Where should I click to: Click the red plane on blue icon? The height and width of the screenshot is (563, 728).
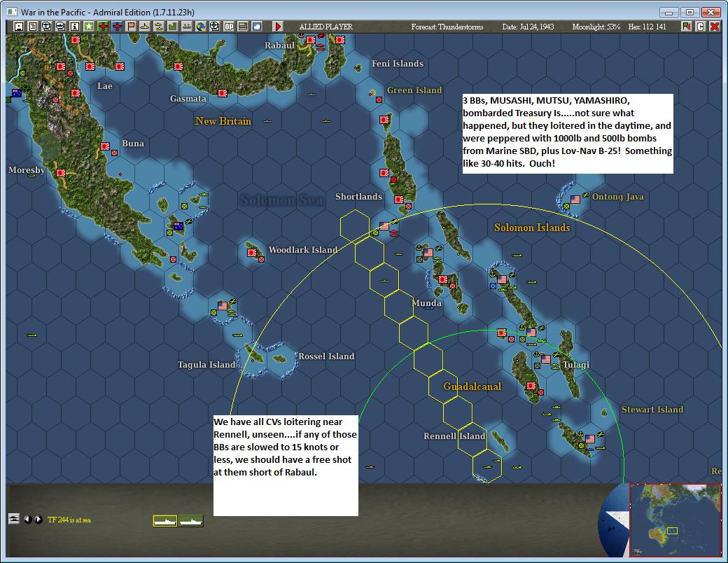coord(116,27)
